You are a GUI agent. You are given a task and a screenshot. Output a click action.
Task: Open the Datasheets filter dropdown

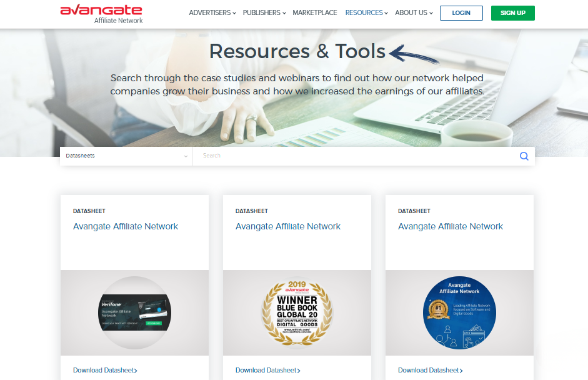(125, 156)
